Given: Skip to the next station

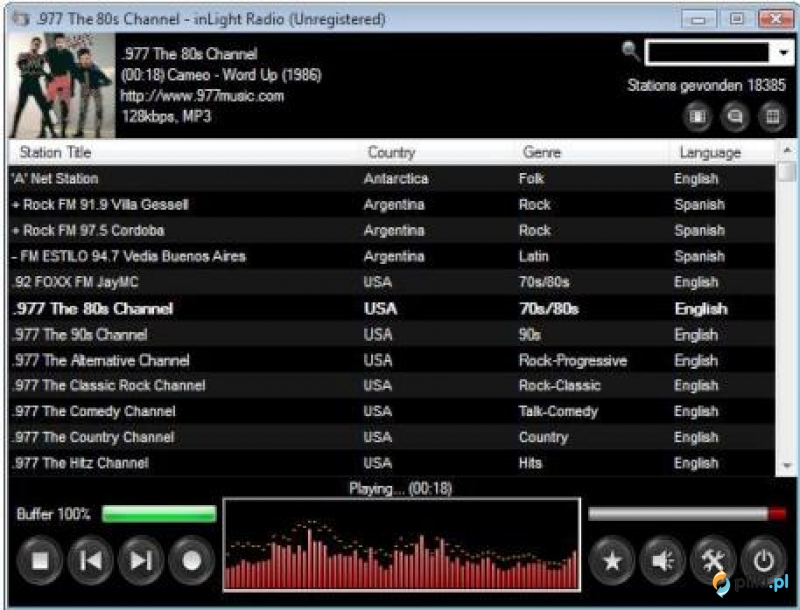Looking at the screenshot, I should click(x=141, y=561).
